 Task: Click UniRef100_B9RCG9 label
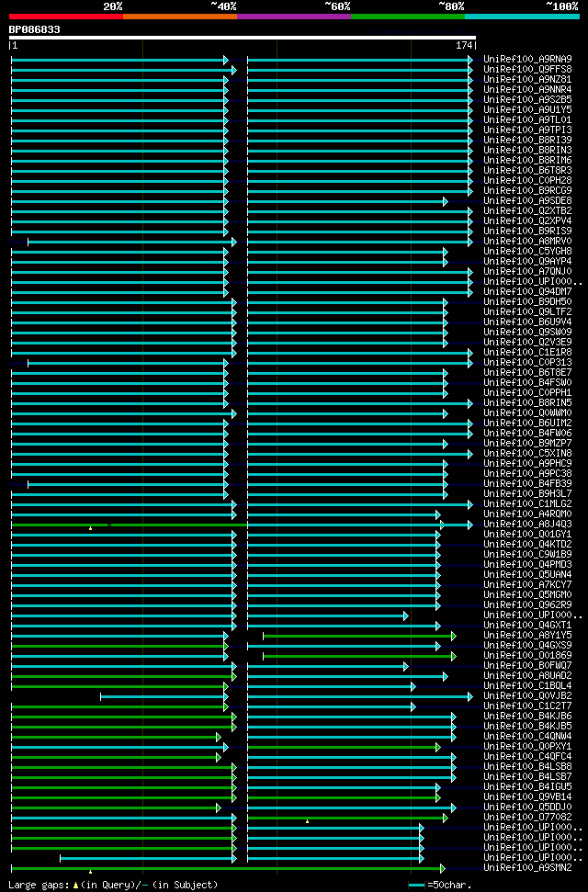[527, 190]
